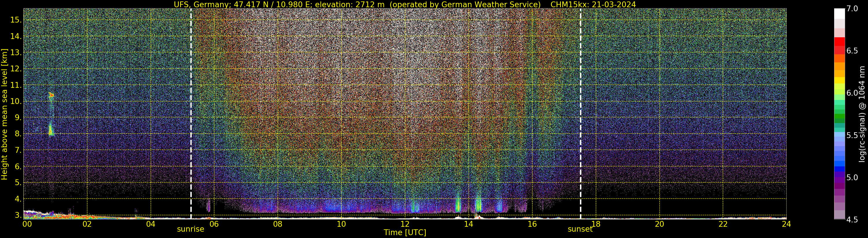
Task: Click the '14.' height tick label
Action: (16, 36)
